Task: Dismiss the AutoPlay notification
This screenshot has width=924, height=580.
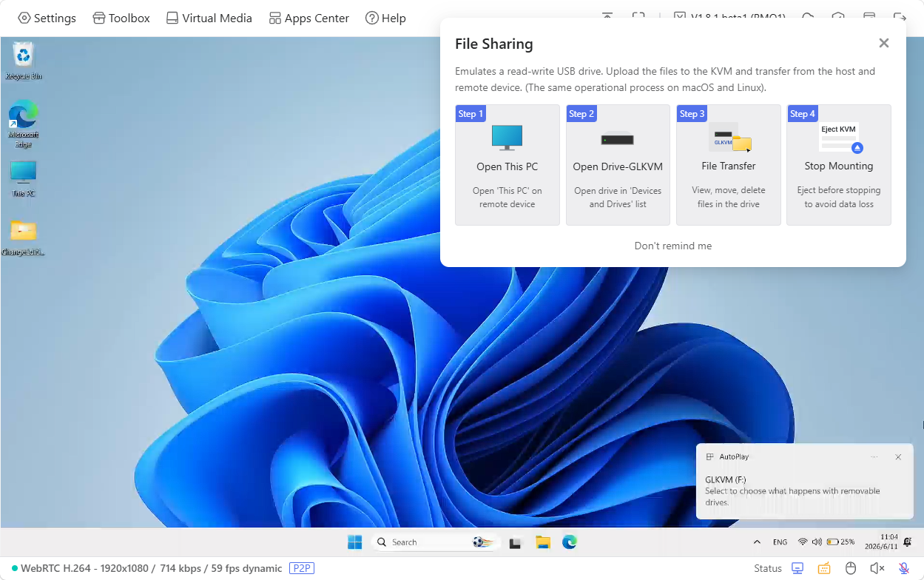Action: [898, 457]
